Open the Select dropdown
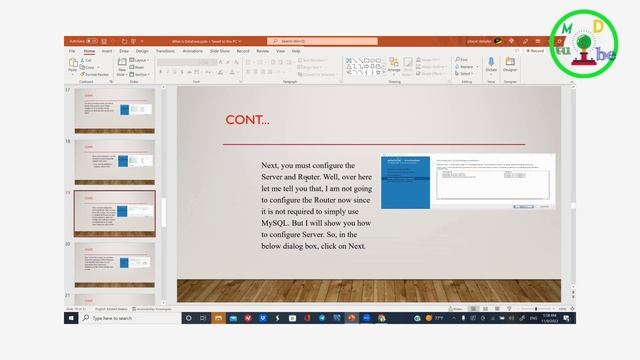This screenshot has height=360, width=640. tap(464, 74)
